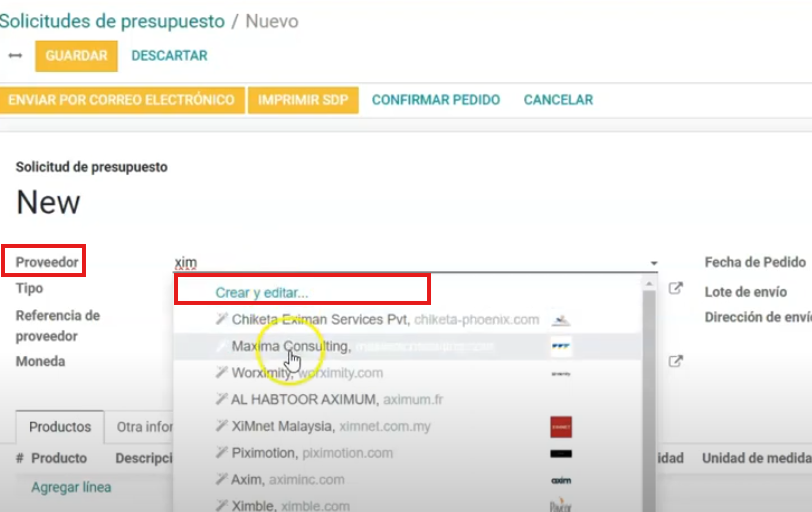Screen dimensions: 812x512
Task: Click the black Piximotion logo
Action: (561, 454)
